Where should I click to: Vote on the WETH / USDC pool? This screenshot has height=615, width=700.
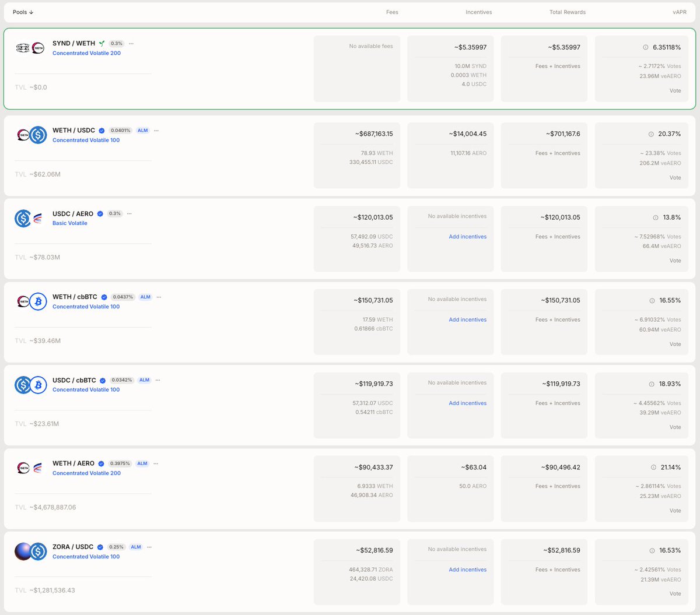pyautogui.click(x=675, y=178)
